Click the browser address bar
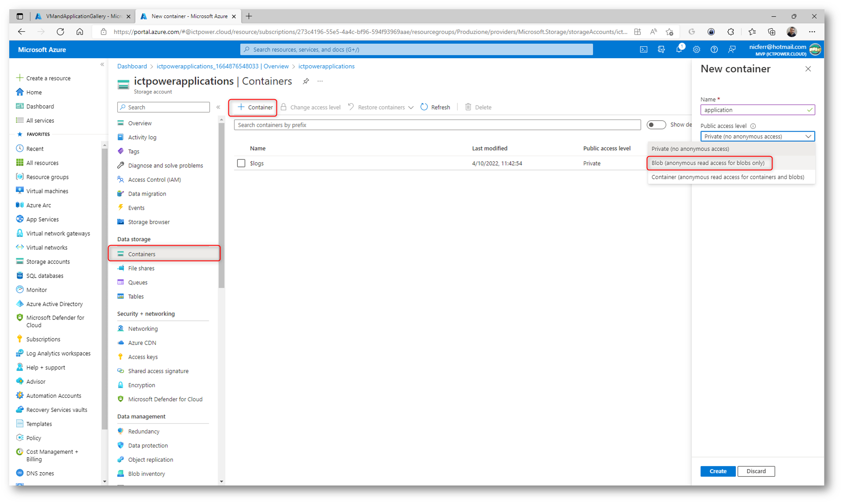Viewport: 843px width, 504px height. click(370, 32)
